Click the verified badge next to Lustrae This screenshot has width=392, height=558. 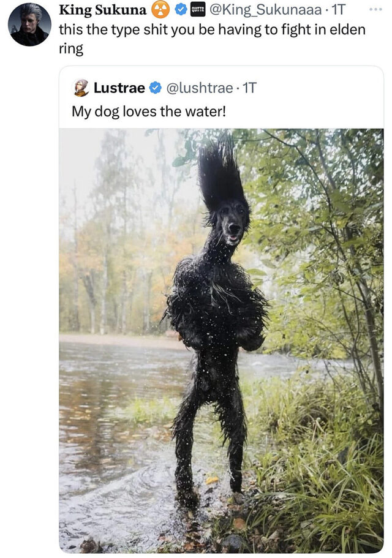(156, 88)
